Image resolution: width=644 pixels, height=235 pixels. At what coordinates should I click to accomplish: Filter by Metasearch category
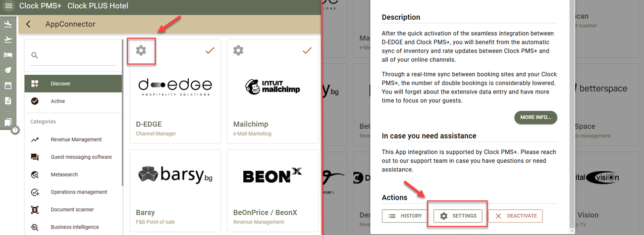point(73,175)
